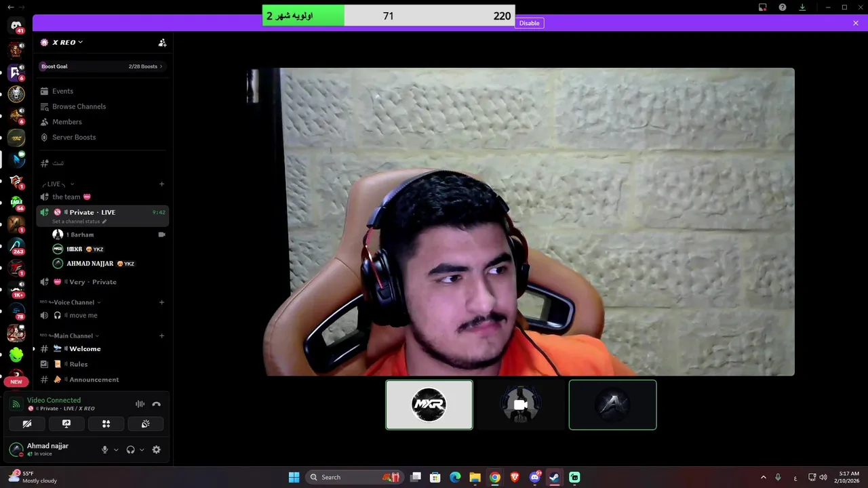Open Discord direct messages home icon
Screen dimensions: 868x488
click(x=16, y=26)
